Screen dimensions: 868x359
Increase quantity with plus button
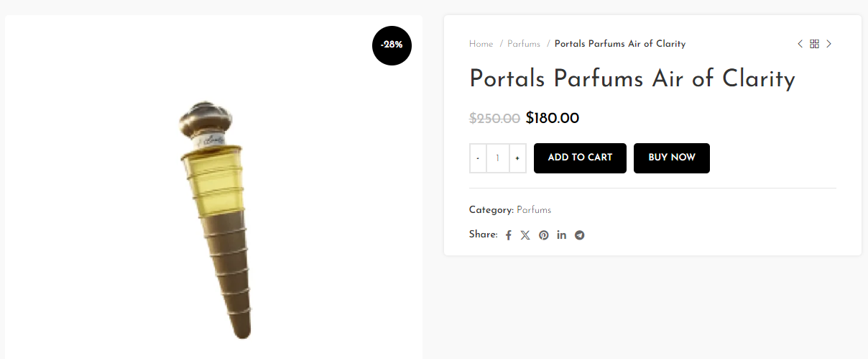(x=517, y=158)
